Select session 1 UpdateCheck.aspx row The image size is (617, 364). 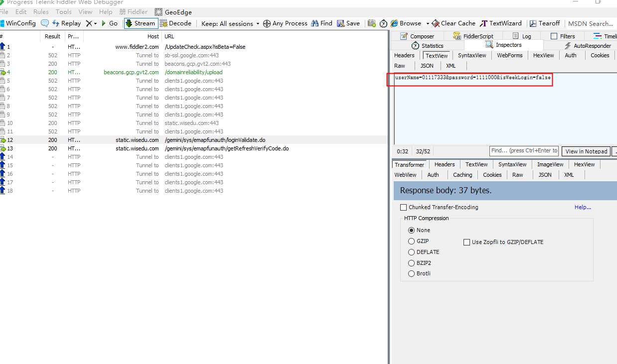[x=194, y=47]
